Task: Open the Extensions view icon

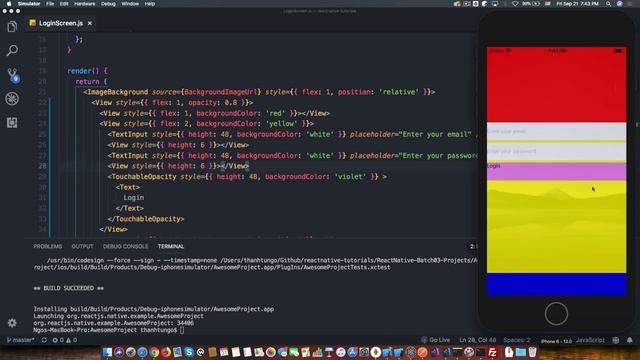Action: pos(12,123)
